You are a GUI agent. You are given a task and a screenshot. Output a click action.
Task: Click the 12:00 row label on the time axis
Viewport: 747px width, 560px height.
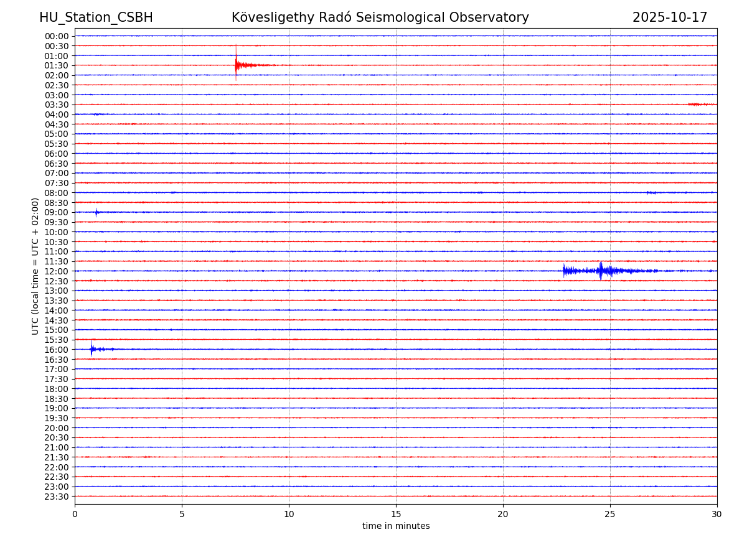pyautogui.click(x=57, y=271)
